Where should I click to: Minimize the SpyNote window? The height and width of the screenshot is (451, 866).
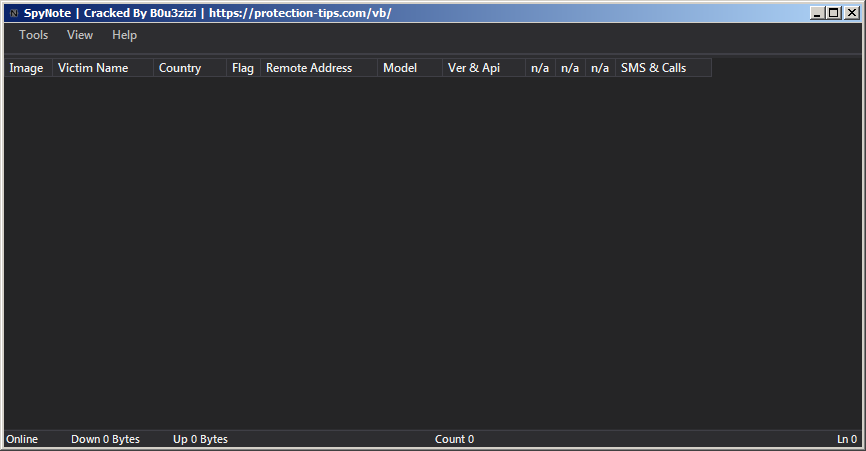coord(819,13)
